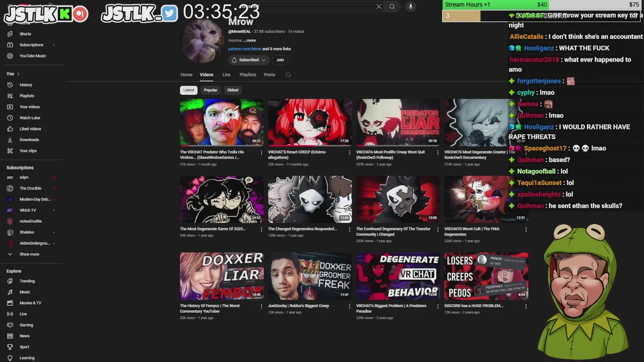The image size is (644, 362).
Task: Open the sdpn subscription channel
Action: [x=24, y=177]
